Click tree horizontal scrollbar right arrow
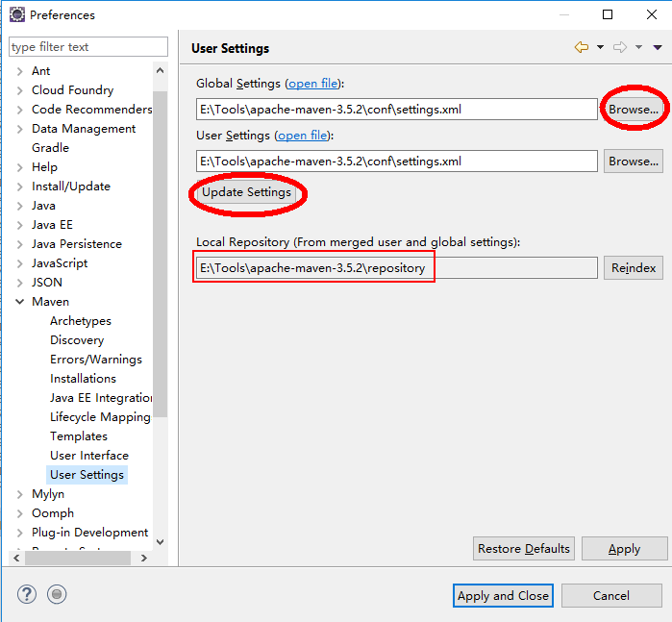The image size is (672, 622). click(x=144, y=559)
